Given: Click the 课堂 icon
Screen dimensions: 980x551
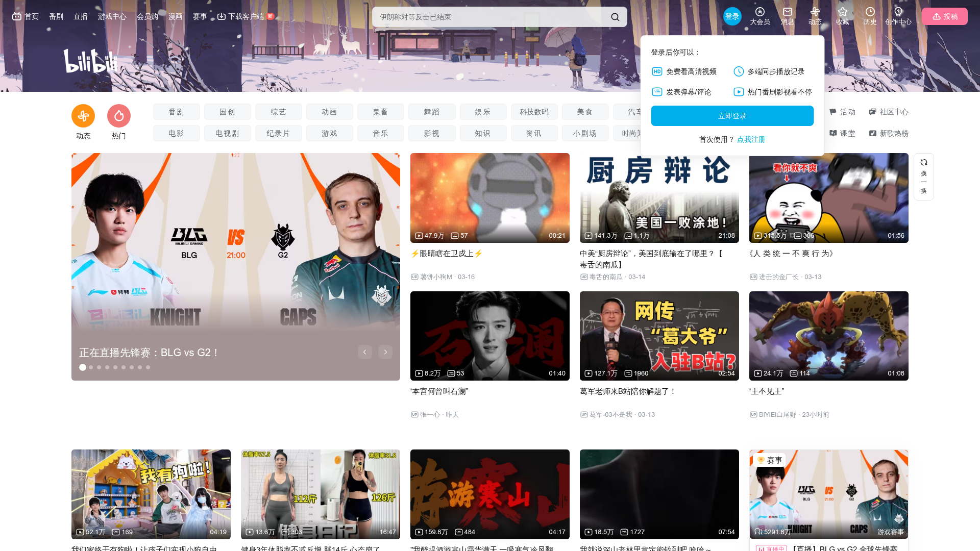Looking at the screenshot, I should (x=833, y=133).
